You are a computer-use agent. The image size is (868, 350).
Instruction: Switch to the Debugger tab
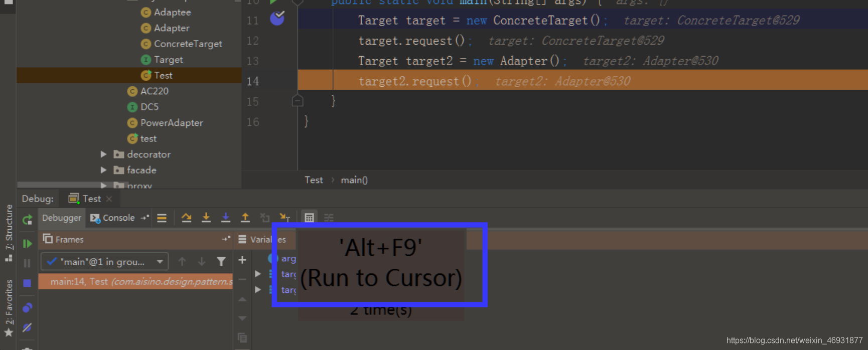pos(61,218)
